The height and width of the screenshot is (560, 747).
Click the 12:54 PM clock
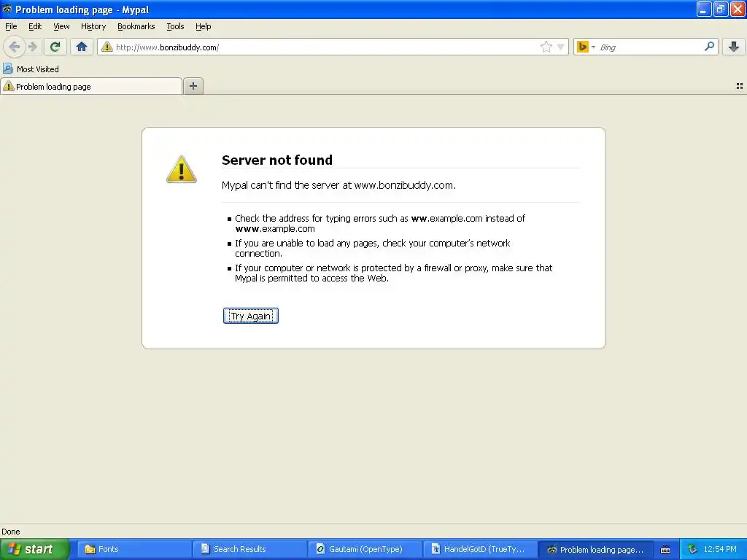pyautogui.click(x=720, y=549)
